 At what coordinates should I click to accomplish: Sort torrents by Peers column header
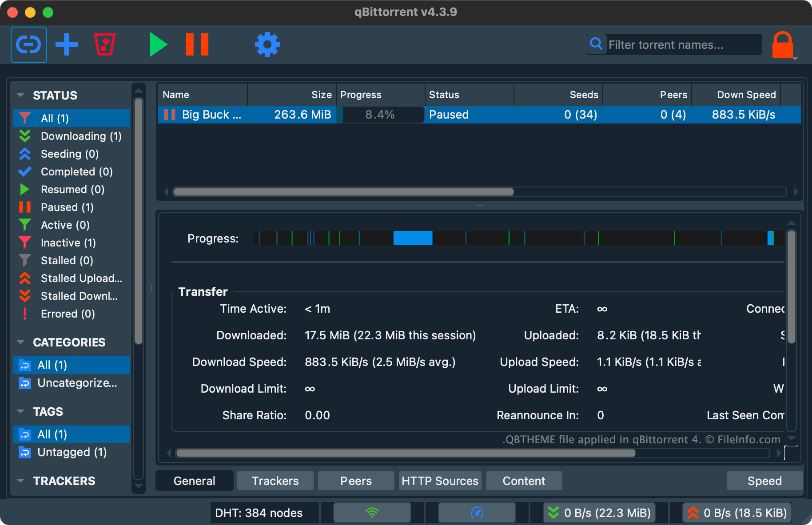(x=647, y=95)
